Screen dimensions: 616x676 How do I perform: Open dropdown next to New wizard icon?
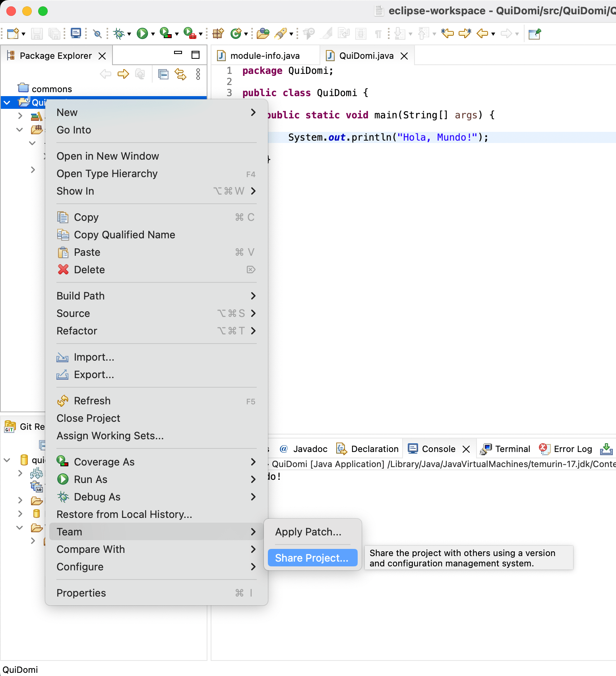[x=23, y=34]
